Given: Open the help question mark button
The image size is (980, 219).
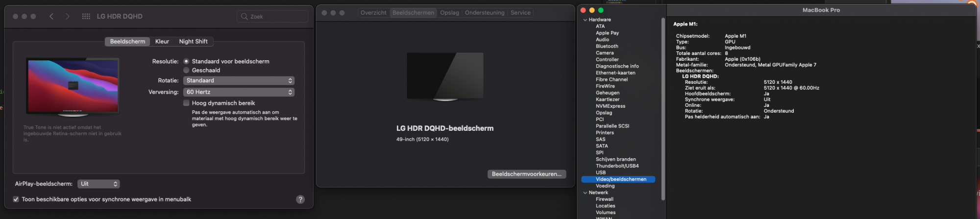Looking at the screenshot, I should tap(300, 199).
